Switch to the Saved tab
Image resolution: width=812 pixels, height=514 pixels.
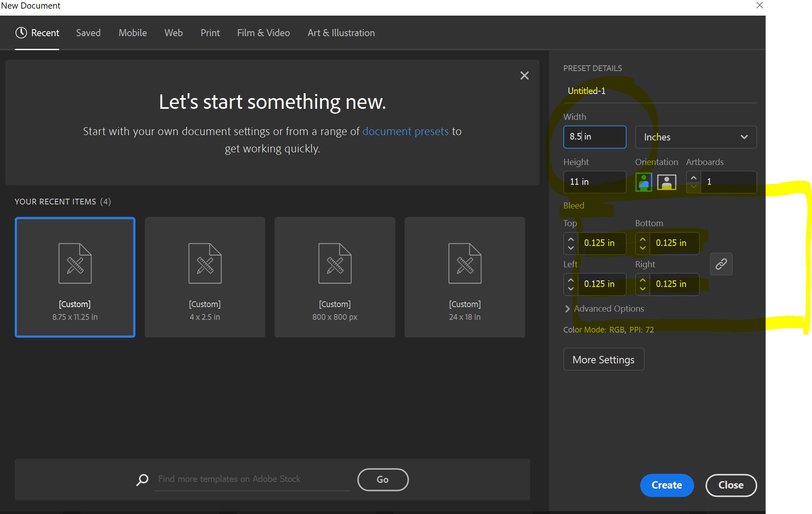tap(88, 33)
